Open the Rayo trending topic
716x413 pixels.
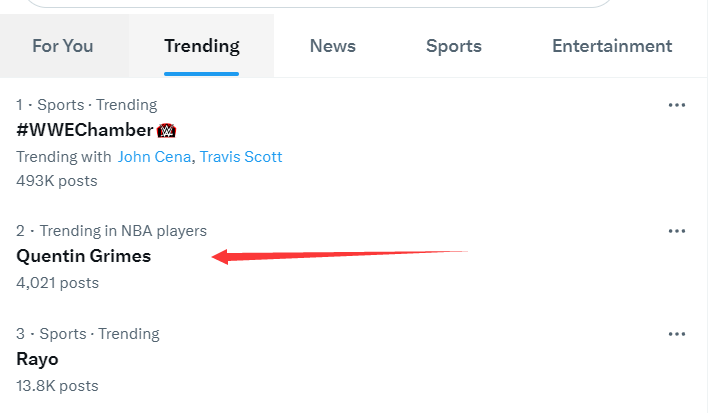click(x=37, y=359)
